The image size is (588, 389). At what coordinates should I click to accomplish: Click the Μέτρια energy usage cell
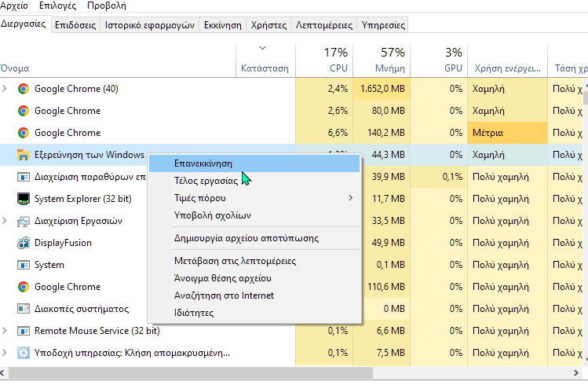[508, 133]
